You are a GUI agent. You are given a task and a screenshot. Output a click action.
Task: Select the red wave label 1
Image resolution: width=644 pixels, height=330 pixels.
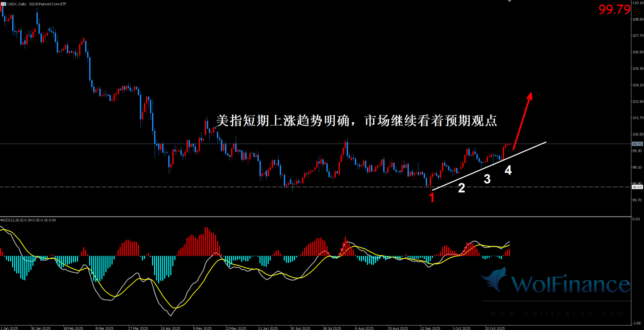pos(432,198)
